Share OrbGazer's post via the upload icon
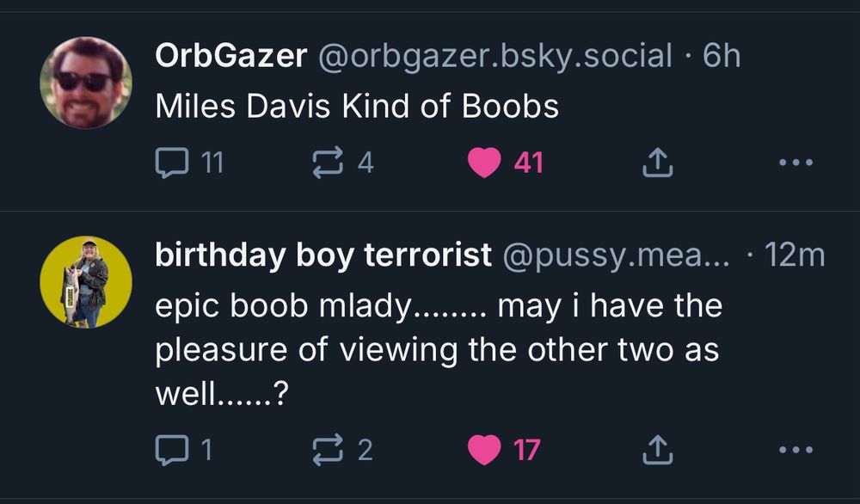 point(658,159)
